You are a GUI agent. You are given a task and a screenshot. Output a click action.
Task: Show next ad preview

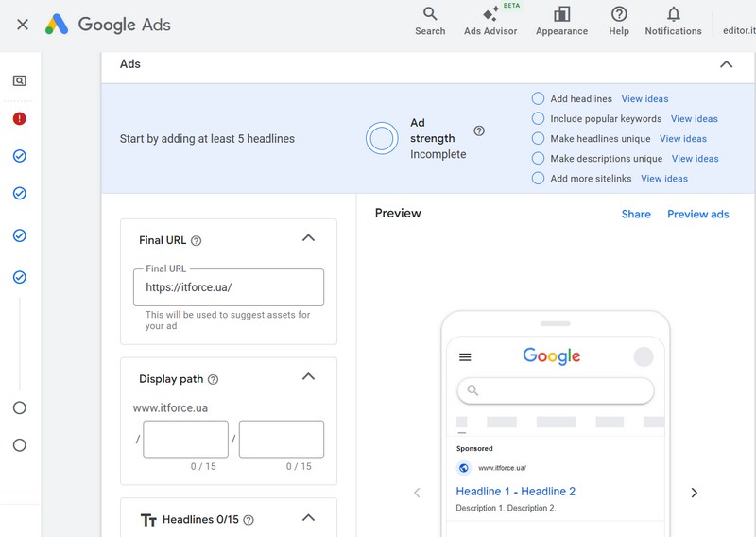click(695, 493)
